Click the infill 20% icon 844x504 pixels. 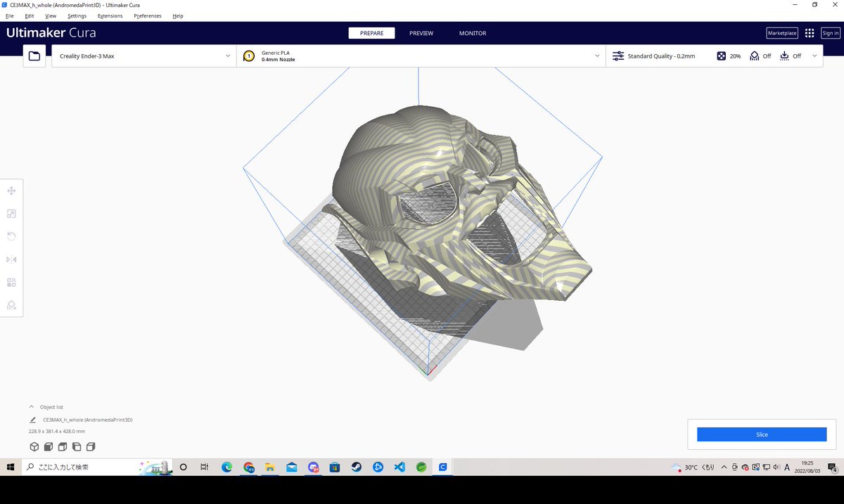click(721, 56)
